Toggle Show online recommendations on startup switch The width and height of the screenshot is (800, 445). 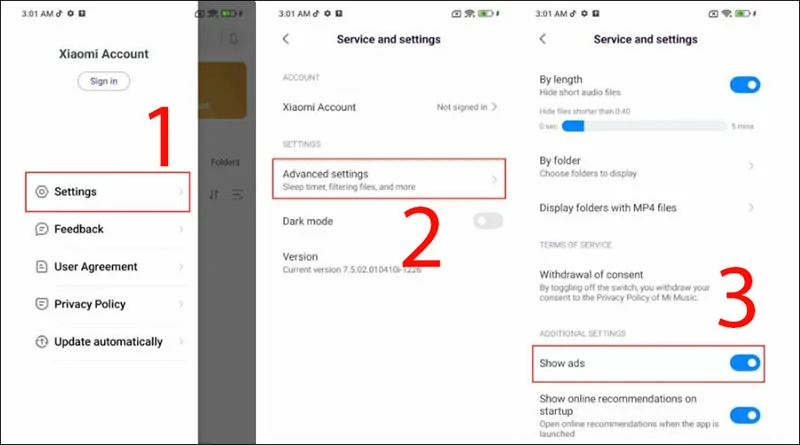point(745,415)
